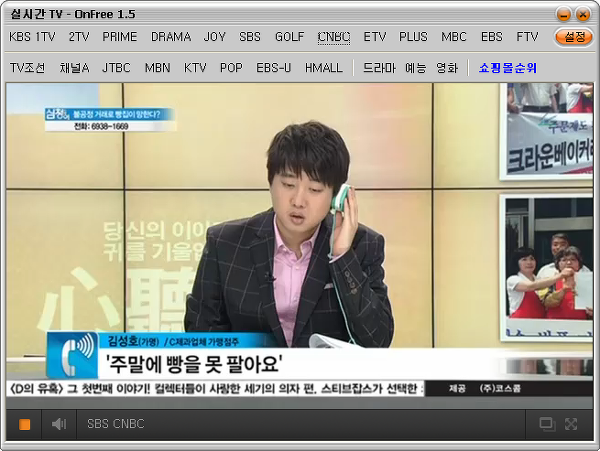Image resolution: width=600 pixels, height=451 pixels.
Task: Open the 설정 settings button
Action: (574, 37)
